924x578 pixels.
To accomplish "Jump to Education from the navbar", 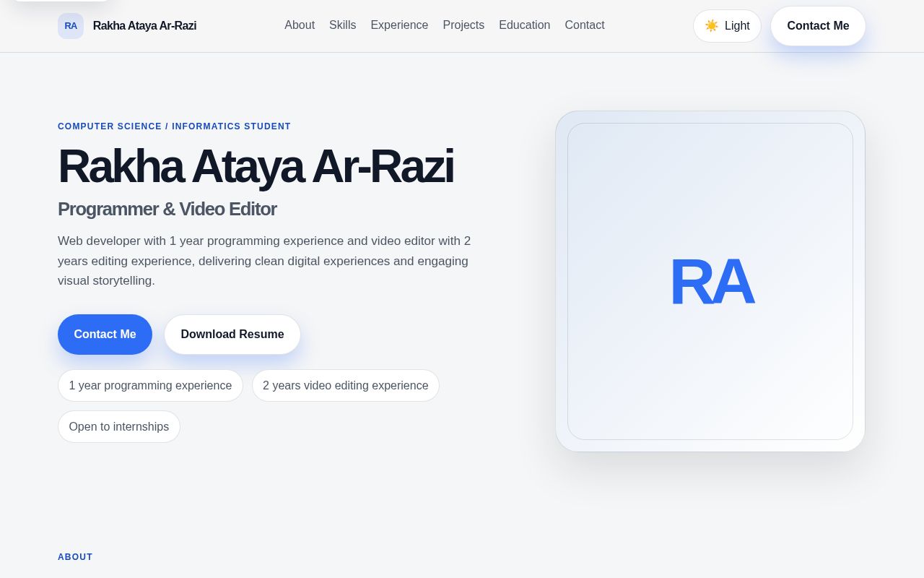I will pyautogui.click(x=525, y=25).
